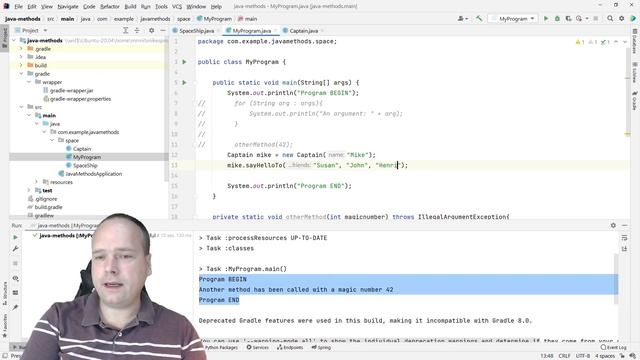This screenshot has height=360, width=640.
Task: Expand the build folder
Action: point(21,65)
